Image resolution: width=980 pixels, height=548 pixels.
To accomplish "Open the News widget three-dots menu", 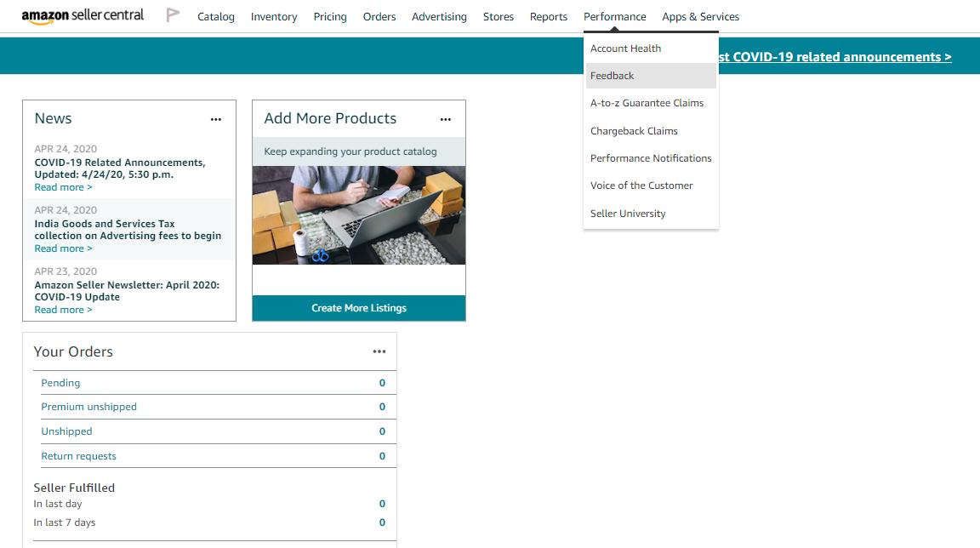I will point(215,119).
